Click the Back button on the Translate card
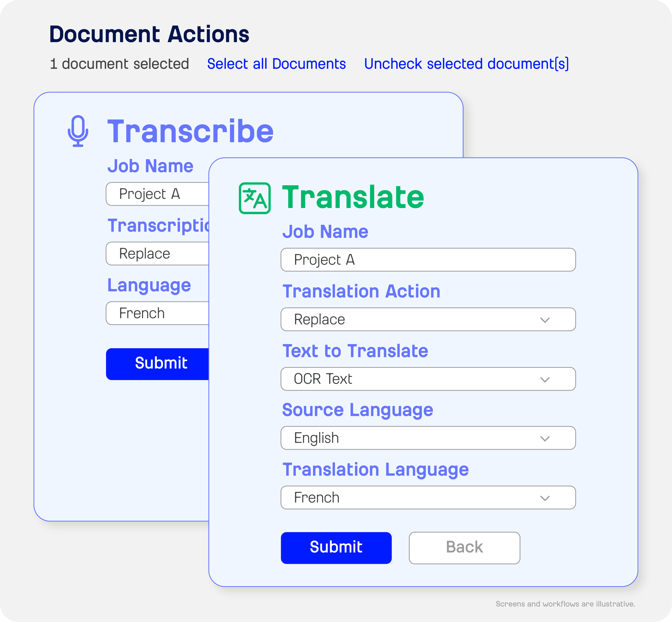The image size is (672, 622). [464, 548]
